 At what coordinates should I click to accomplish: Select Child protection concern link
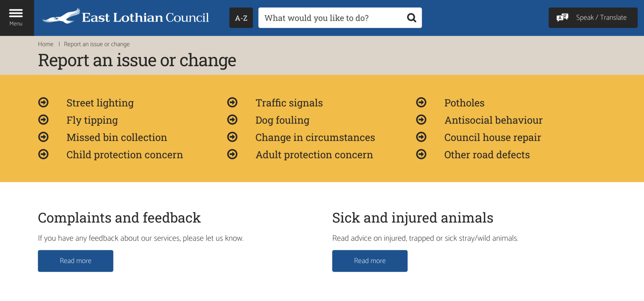[x=125, y=155]
